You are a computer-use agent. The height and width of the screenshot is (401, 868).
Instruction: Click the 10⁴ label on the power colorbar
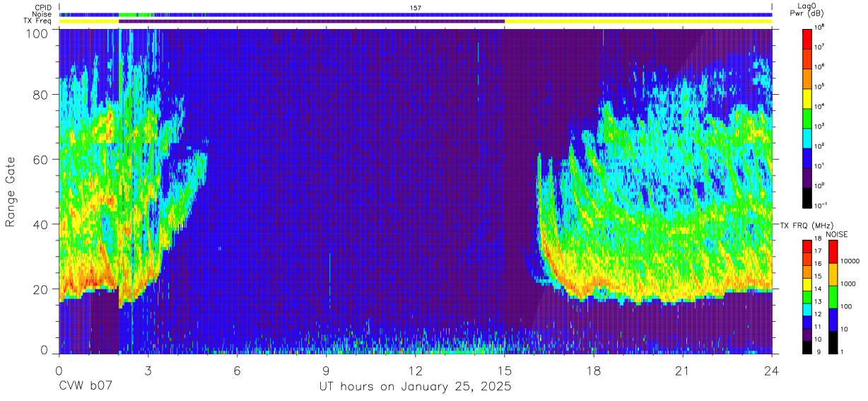821,107
